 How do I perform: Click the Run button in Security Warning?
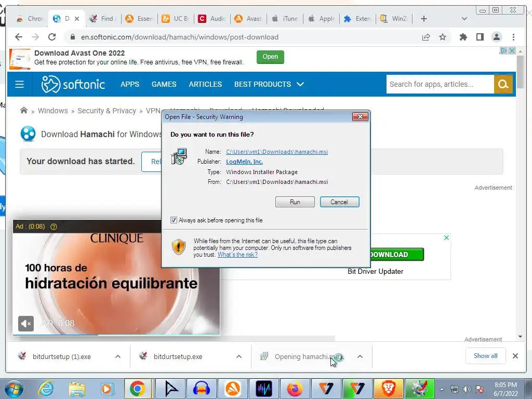coord(295,202)
